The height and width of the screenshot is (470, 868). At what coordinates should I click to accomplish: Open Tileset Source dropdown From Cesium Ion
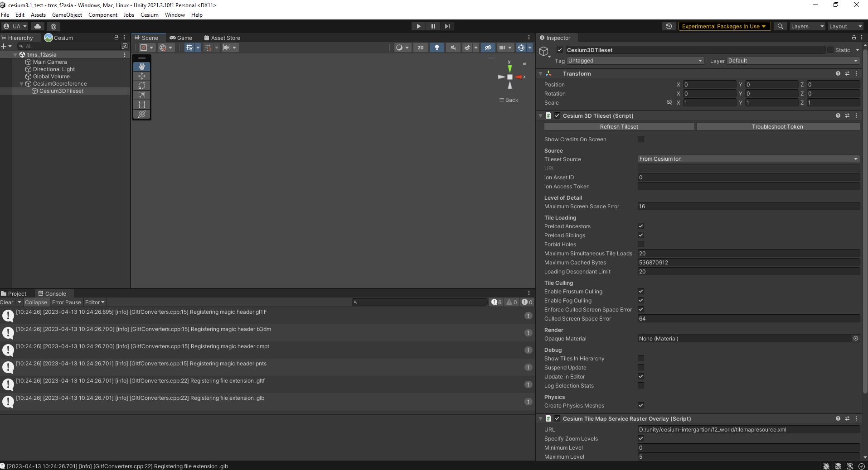pyautogui.click(x=749, y=159)
